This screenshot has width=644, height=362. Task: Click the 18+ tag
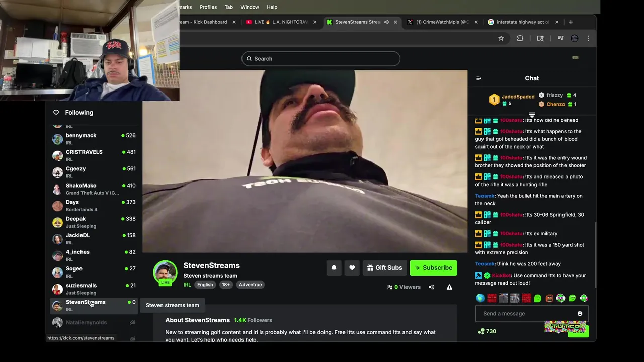point(226,285)
